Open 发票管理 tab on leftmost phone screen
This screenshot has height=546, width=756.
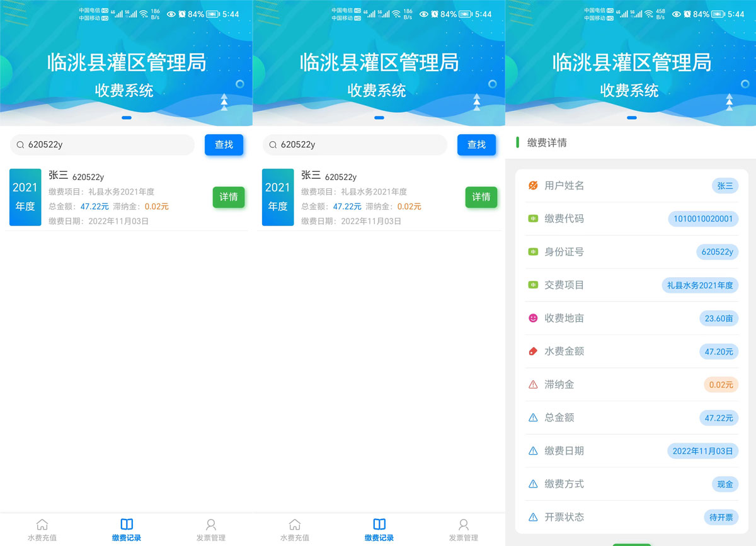pos(210,529)
